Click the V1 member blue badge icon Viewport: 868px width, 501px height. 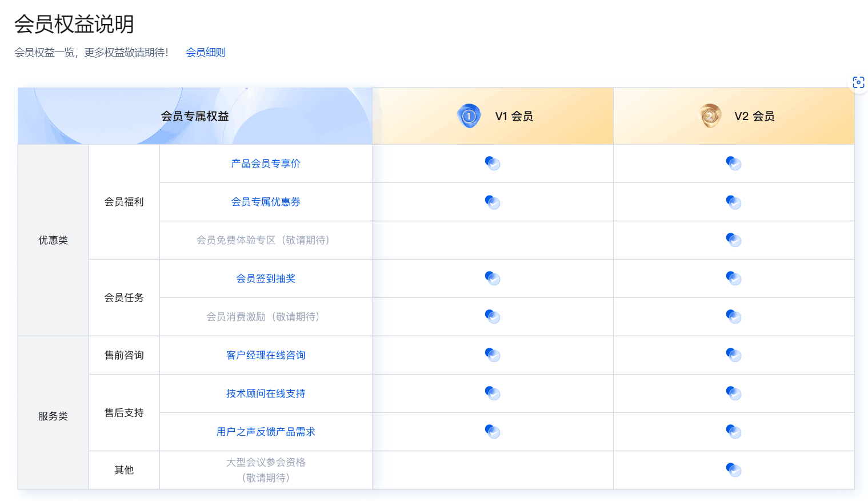(x=469, y=116)
